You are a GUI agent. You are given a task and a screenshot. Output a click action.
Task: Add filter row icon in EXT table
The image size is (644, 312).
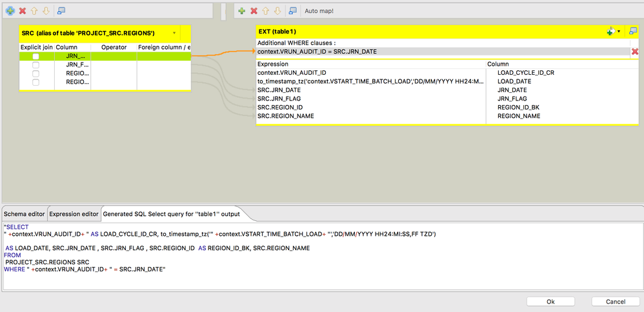tap(610, 32)
